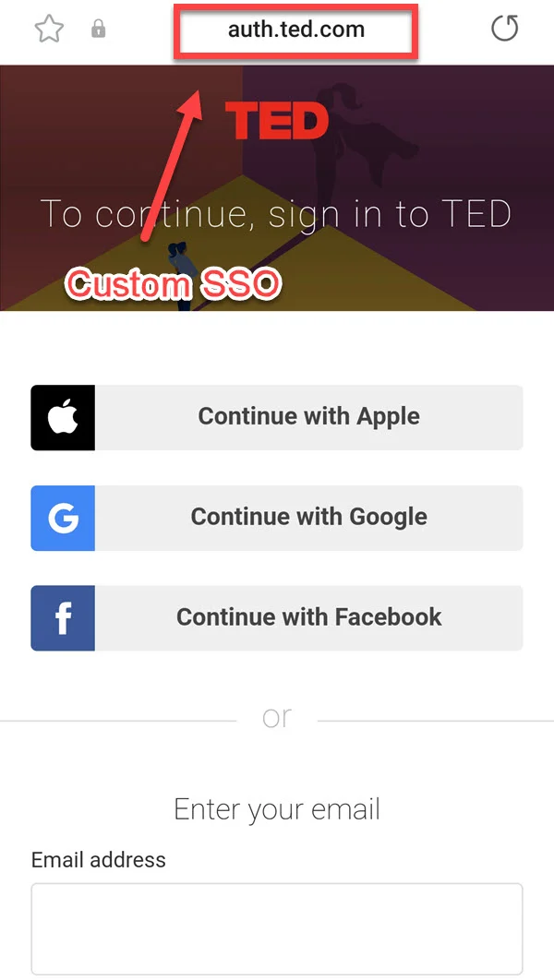Click the sign in to TED heading
Screen dimensions: 554x980
pyautogui.click(x=277, y=214)
